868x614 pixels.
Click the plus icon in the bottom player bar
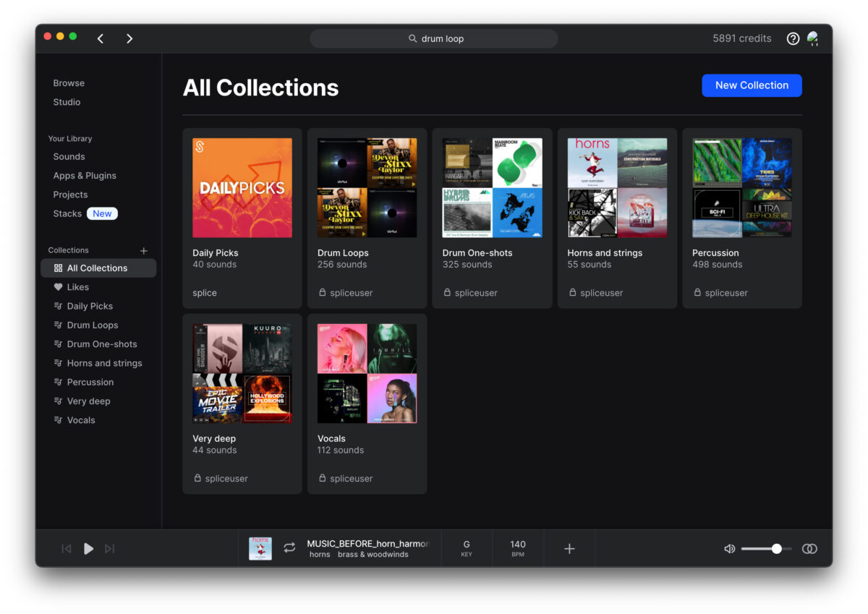[569, 548]
